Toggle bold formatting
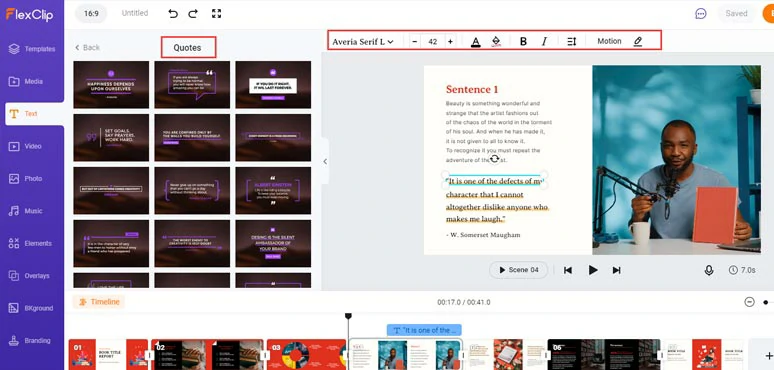The image size is (774, 370). pyautogui.click(x=523, y=42)
